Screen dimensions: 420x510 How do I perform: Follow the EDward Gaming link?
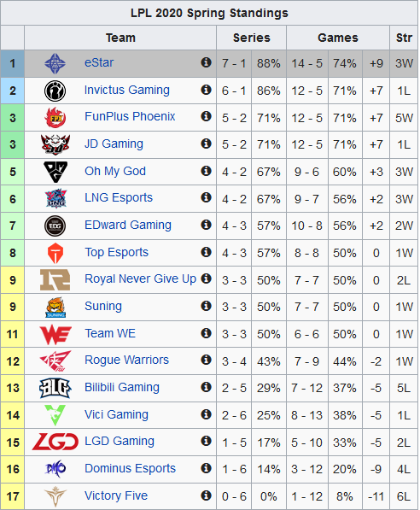coord(128,225)
